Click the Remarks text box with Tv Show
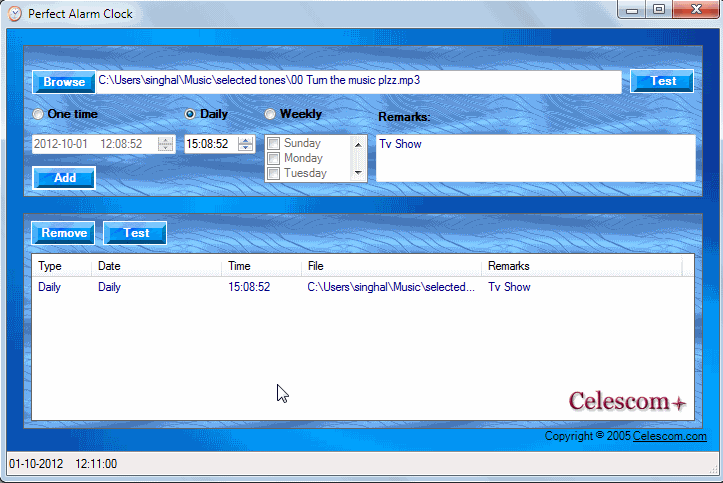Image resolution: width=723 pixels, height=483 pixels. point(536,158)
